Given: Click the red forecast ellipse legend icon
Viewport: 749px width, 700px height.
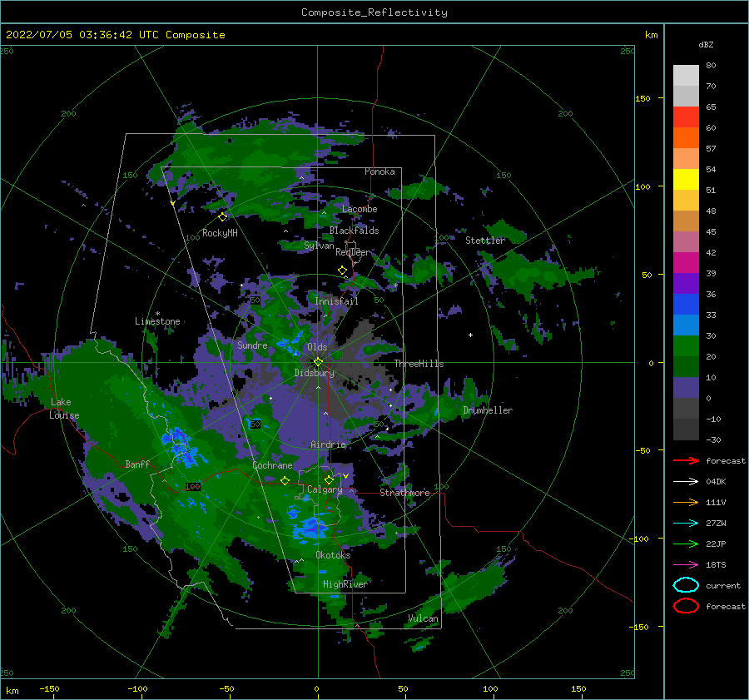Looking at the screenshot, I should tap(686, 606).
